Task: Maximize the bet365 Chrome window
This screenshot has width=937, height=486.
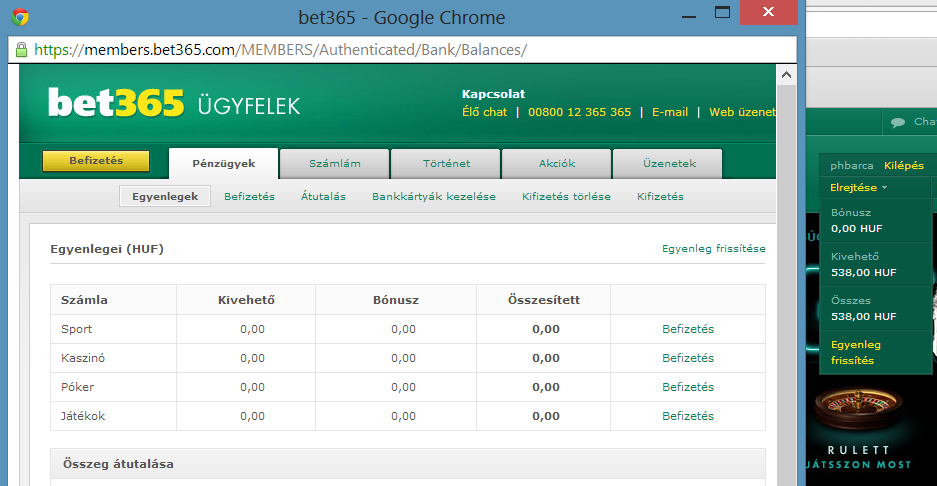Action: pyautogui.click(x=722, y=12)
